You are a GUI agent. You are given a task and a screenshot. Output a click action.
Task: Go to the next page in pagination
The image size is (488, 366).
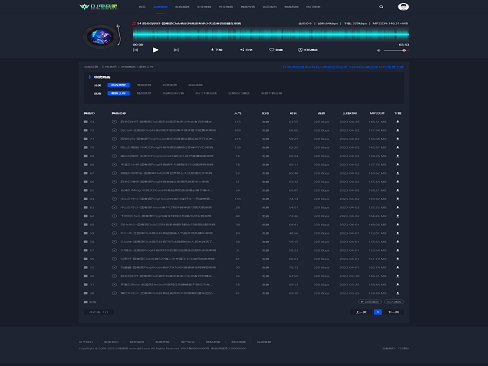click(394, 312)
